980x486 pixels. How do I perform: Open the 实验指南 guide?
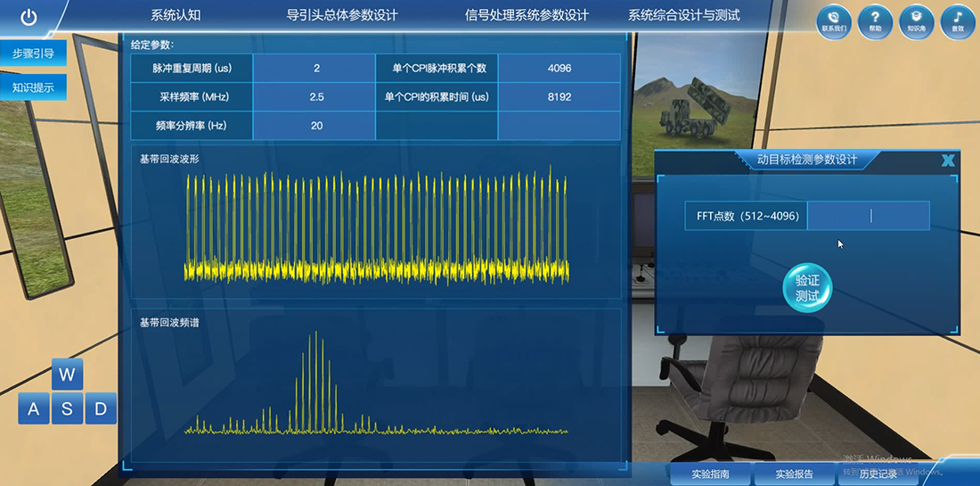710,474
